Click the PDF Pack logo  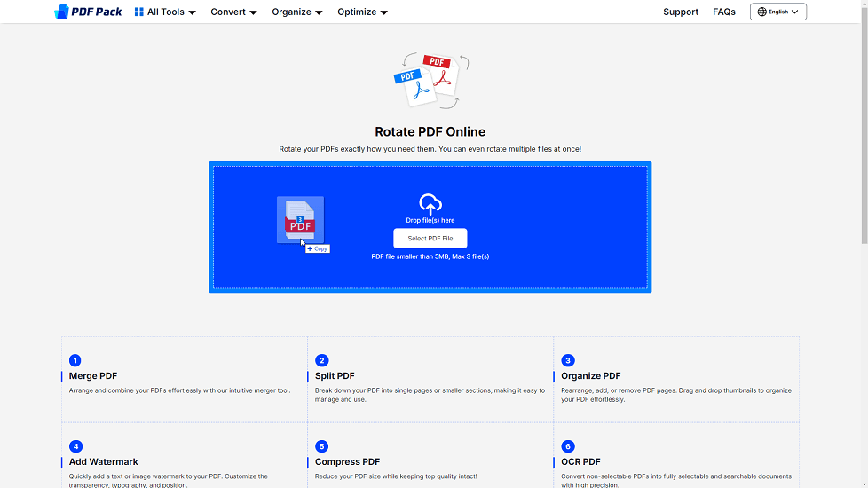pos(88,12)
